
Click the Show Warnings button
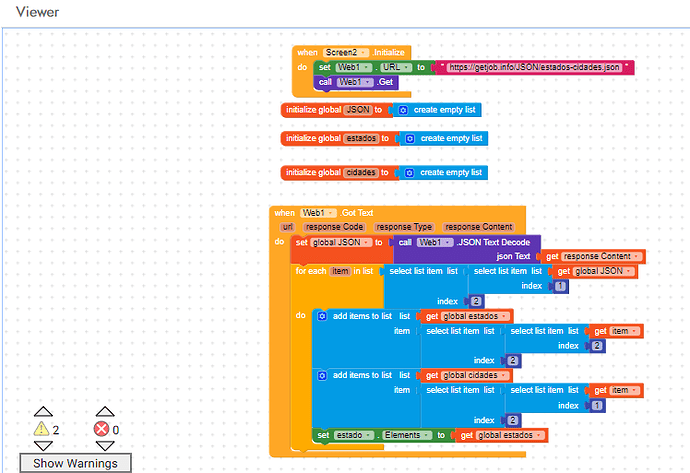75,463
